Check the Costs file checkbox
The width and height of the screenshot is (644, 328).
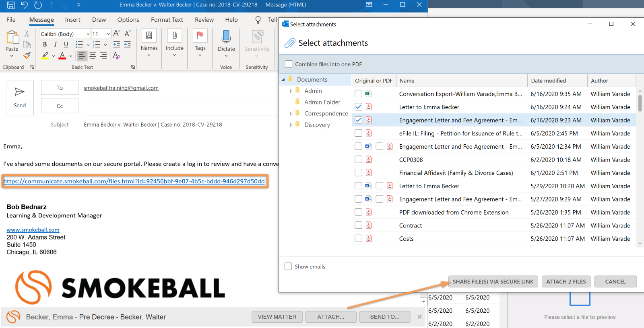pos(358,238)
